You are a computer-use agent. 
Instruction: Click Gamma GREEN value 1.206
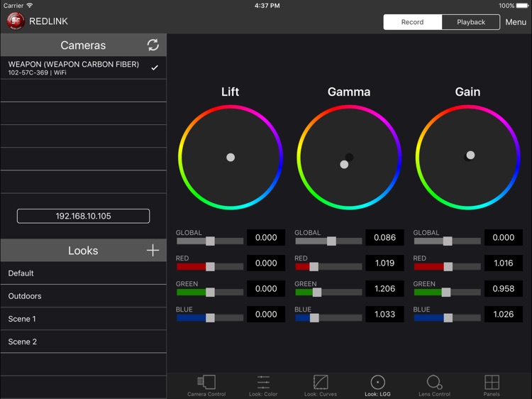384,289
